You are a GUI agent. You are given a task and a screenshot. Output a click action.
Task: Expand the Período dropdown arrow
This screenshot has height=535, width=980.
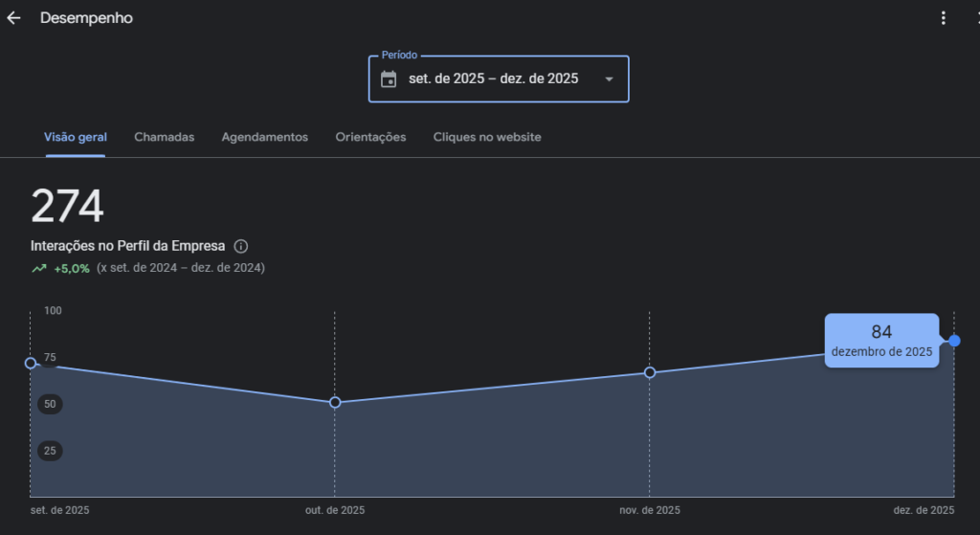pyautogui.click(x=609, y=79)
